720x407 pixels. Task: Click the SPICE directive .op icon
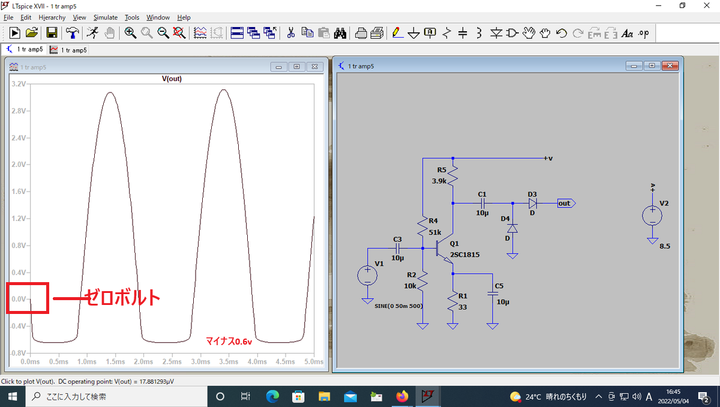pos(643,33)
